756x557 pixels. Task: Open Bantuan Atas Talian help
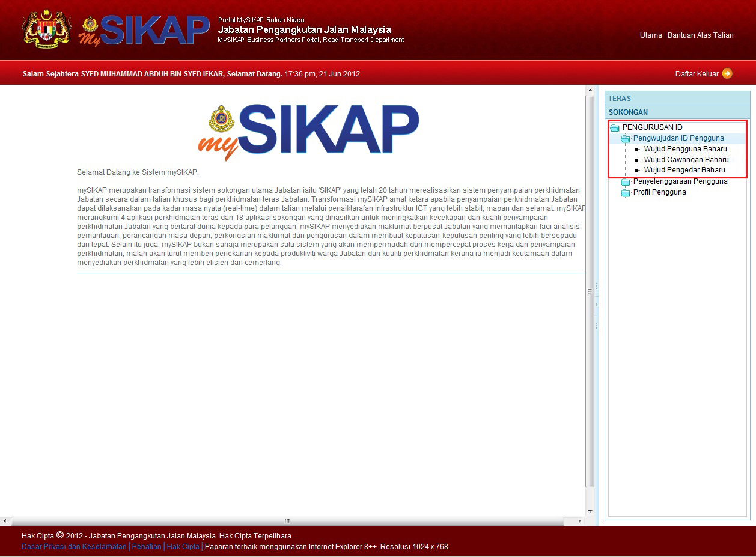[701, 35]
